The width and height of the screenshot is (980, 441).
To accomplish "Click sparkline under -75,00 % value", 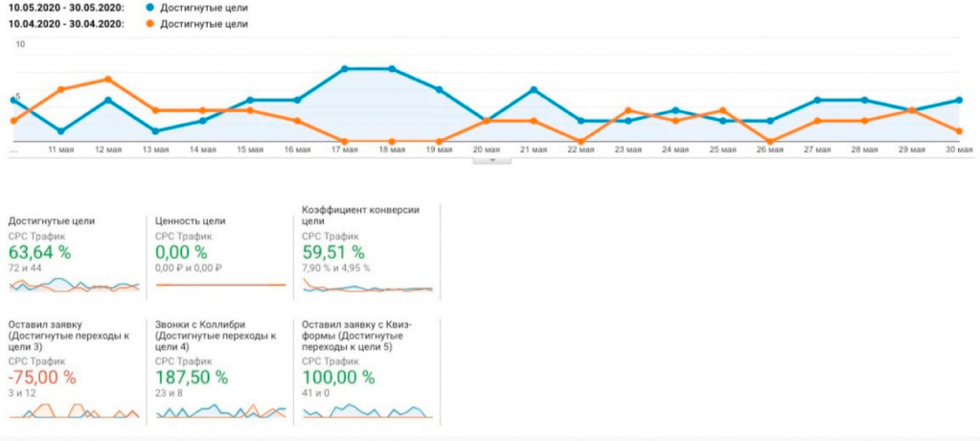I will [x=75, y=411].
